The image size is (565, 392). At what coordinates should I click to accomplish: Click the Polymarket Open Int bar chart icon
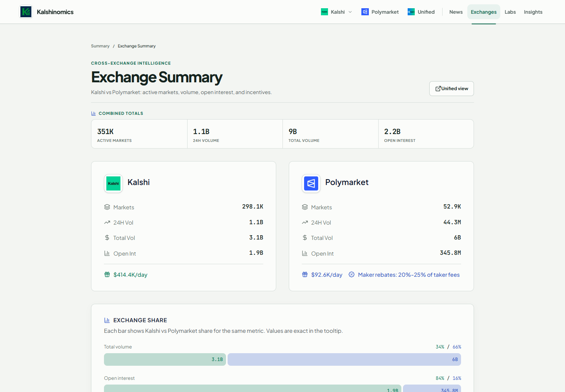(305, 253)
